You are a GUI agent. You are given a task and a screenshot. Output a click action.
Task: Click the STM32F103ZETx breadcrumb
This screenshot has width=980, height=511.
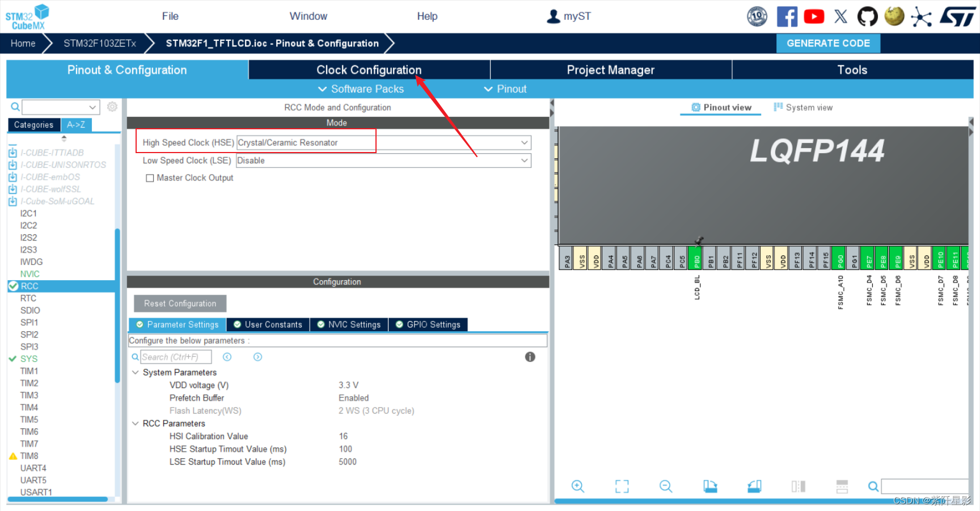100,43
